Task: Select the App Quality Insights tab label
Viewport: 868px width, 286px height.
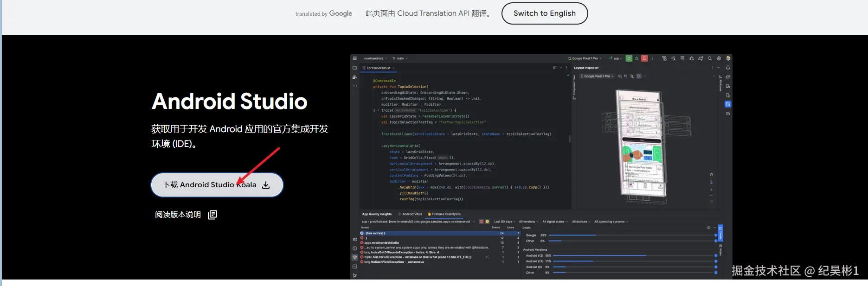Action: (377, 214)
